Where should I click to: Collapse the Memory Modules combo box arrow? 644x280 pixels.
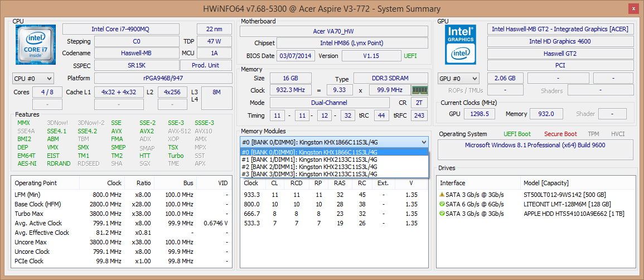coord(424,142)
